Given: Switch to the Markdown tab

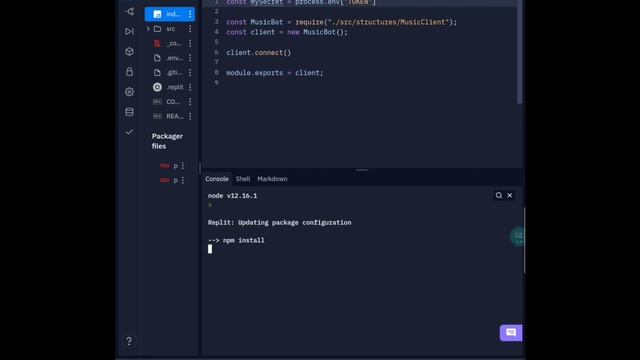Looking at the screenshot, I should tap(272, 179).
